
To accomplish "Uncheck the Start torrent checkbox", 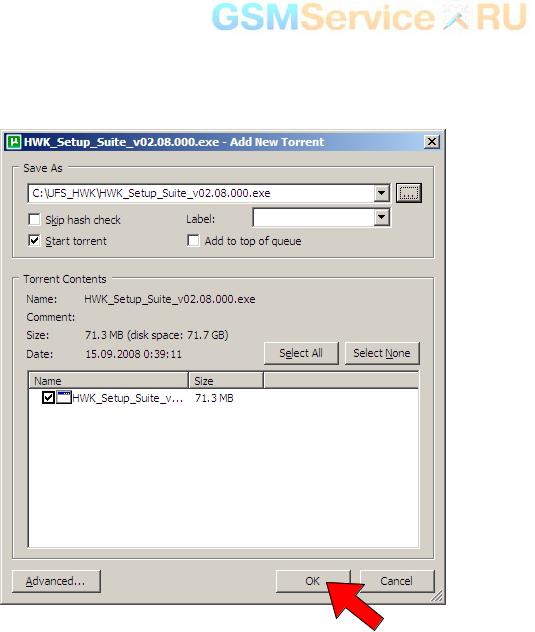I will [34, 241].
